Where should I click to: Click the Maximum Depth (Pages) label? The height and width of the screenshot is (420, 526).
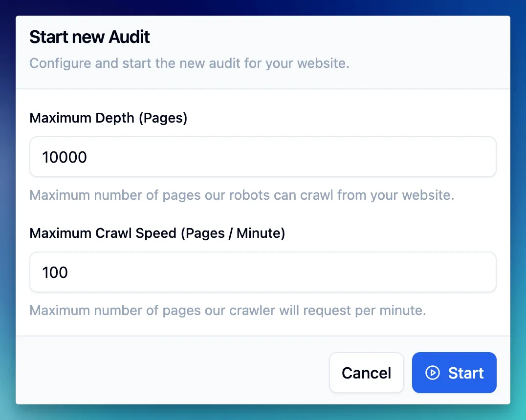click(109, 118)
